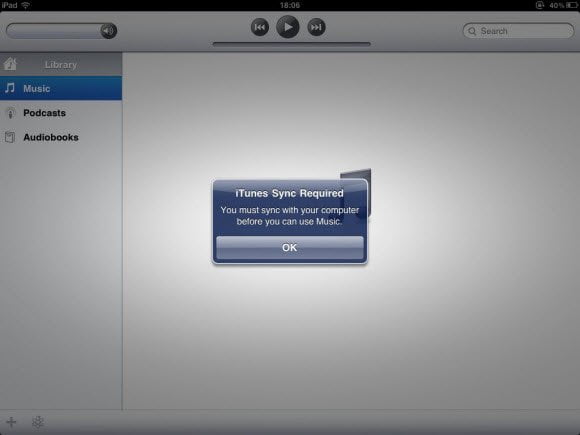
Task: Open the home icon beside Library
Action: click(10, 64)
